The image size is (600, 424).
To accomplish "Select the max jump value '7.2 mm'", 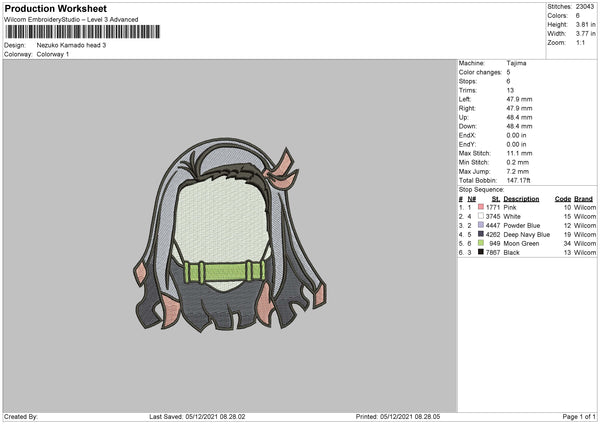I will pos(518,172).
